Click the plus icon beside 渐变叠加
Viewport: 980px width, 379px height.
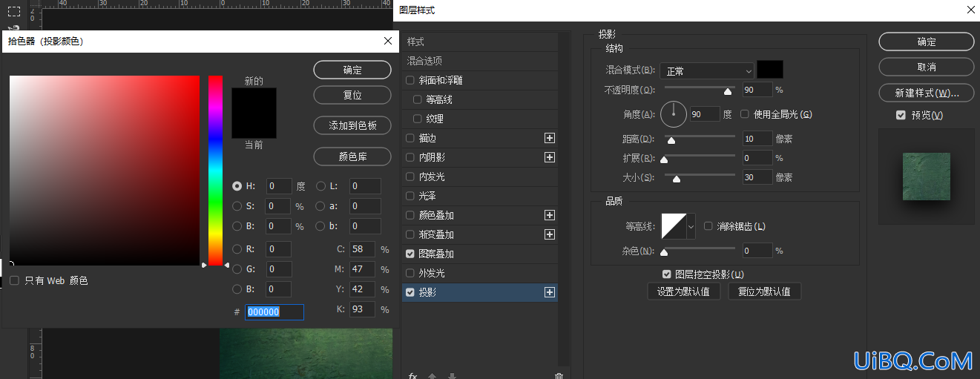tap(550, 234)
